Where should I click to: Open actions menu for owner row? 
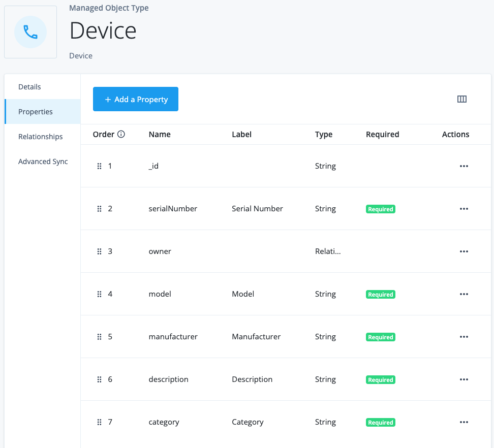click(x=464, y=251)
